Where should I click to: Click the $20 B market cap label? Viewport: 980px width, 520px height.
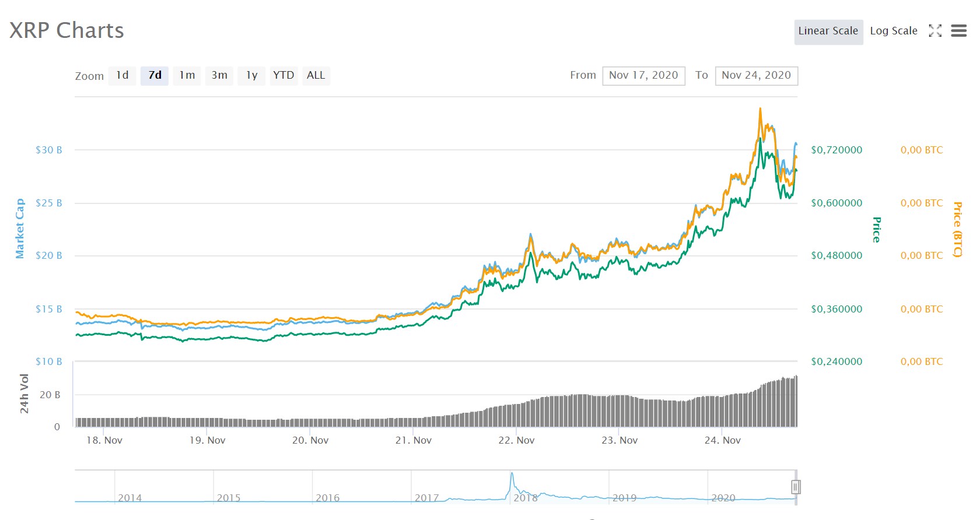pyautogui.click(x=49, y=255)
